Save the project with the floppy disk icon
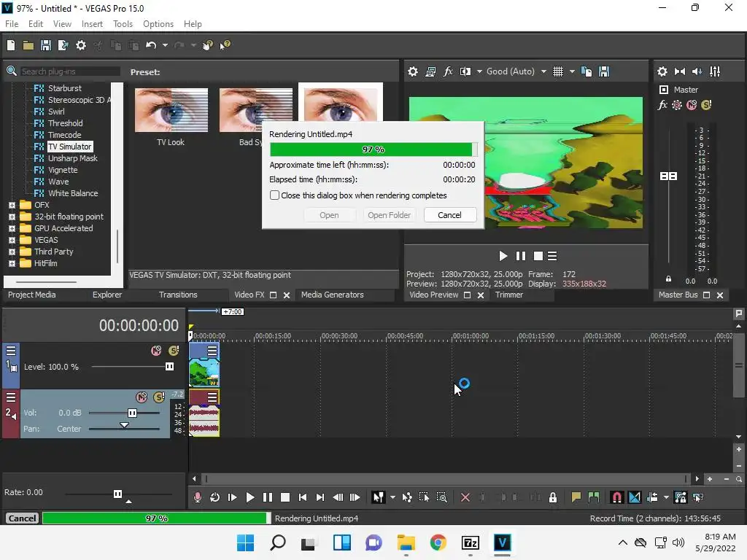 [x=46, y=45]
